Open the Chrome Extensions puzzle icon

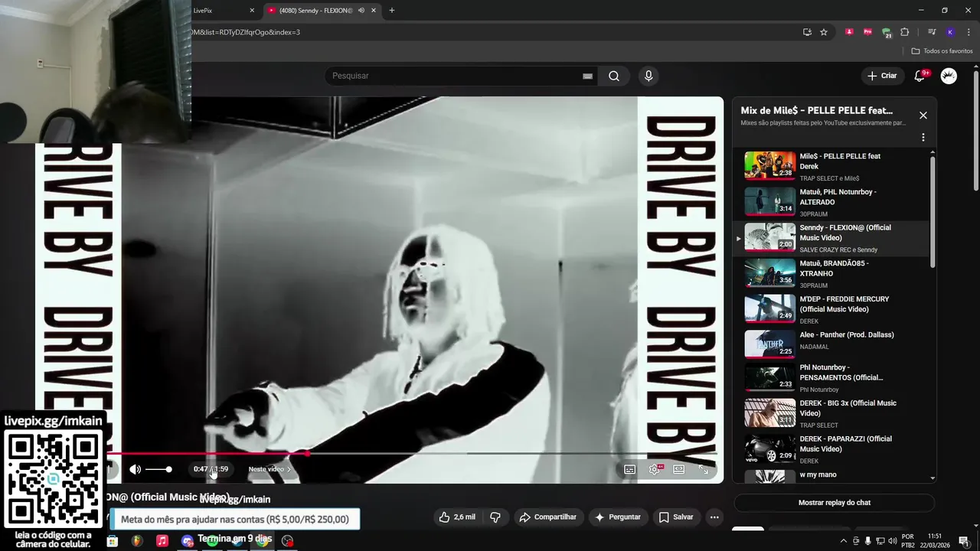[904, 32]
